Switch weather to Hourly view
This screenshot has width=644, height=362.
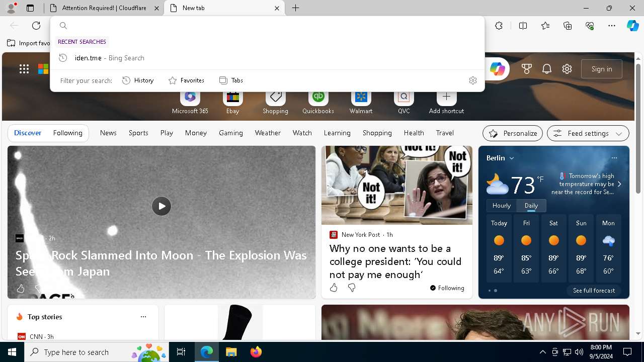point(502,206)
